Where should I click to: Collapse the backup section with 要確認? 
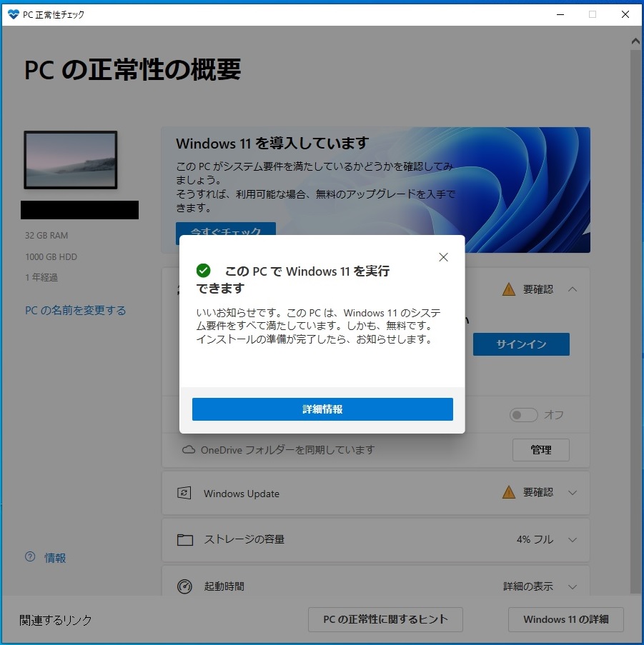click(572, 289)
